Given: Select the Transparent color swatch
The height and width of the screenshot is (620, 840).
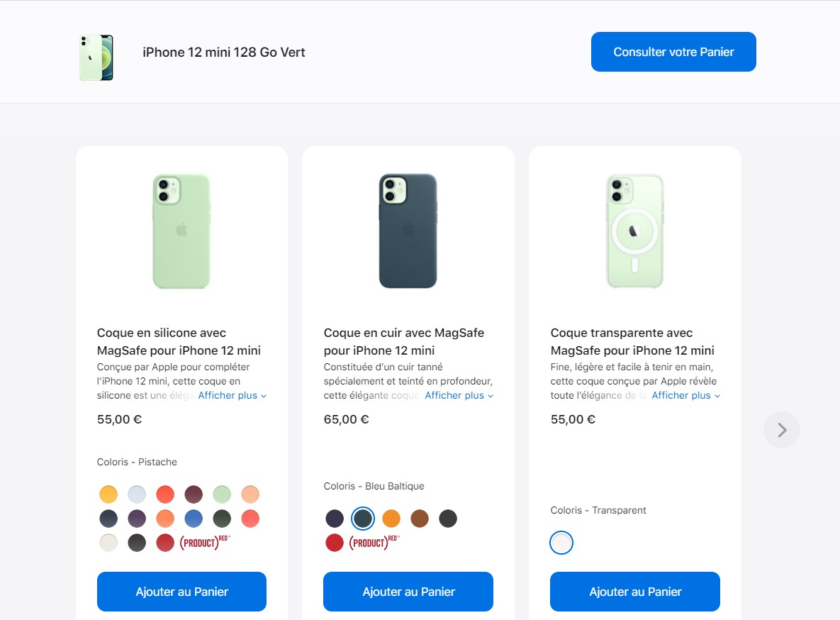Looking at the screenshot, I should tap(561, 543).
